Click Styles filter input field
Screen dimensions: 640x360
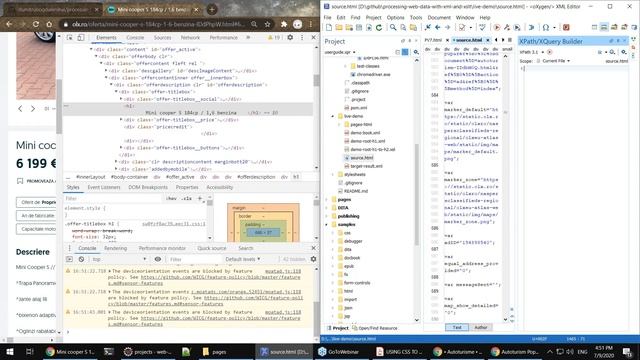click(x=113, y=198)
